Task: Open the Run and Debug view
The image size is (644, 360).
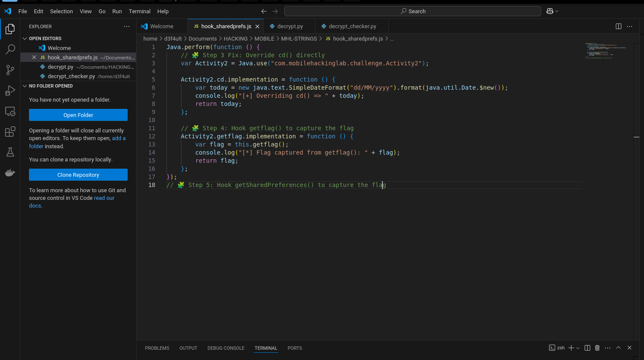Action: point(10,91)
